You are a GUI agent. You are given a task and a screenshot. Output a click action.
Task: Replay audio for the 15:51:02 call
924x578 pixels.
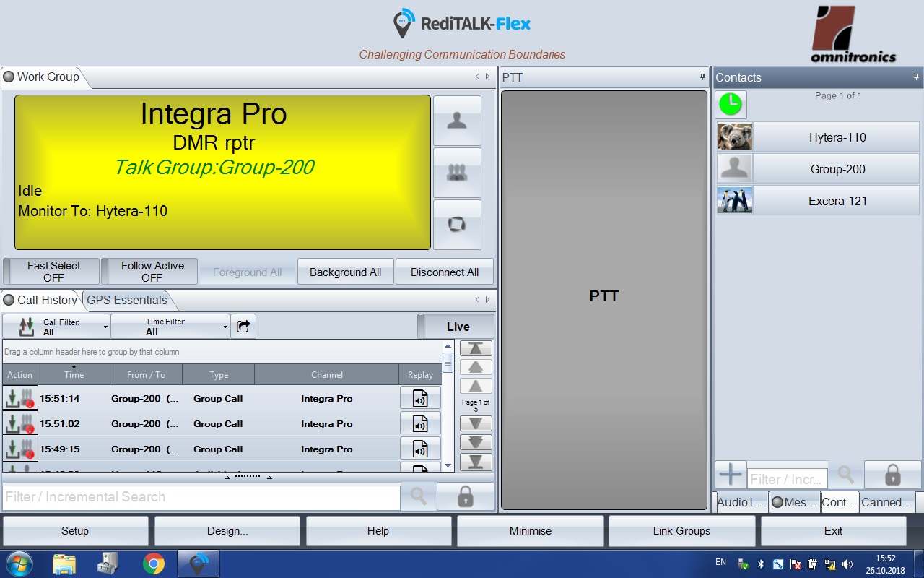pos(420,423)
